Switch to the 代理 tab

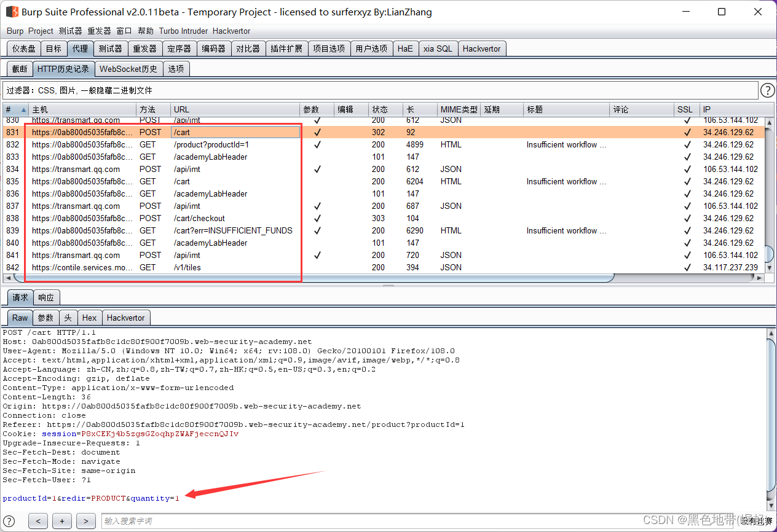[x=80, y=49]
